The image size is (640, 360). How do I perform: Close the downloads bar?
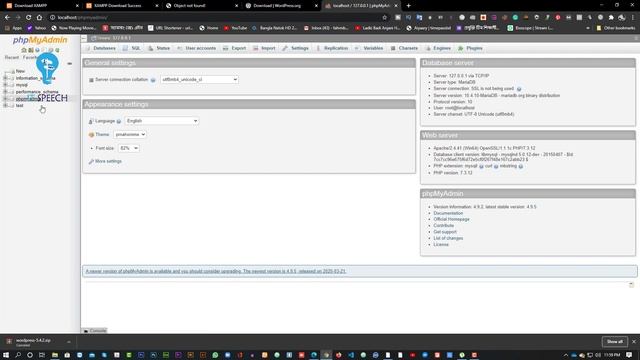tap(634, 342)
